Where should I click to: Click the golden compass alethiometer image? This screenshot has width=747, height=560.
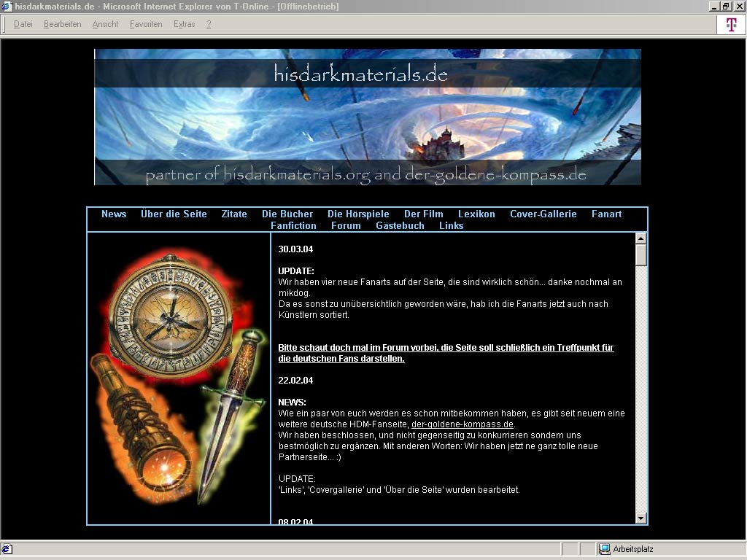click(x=170, y=318)
